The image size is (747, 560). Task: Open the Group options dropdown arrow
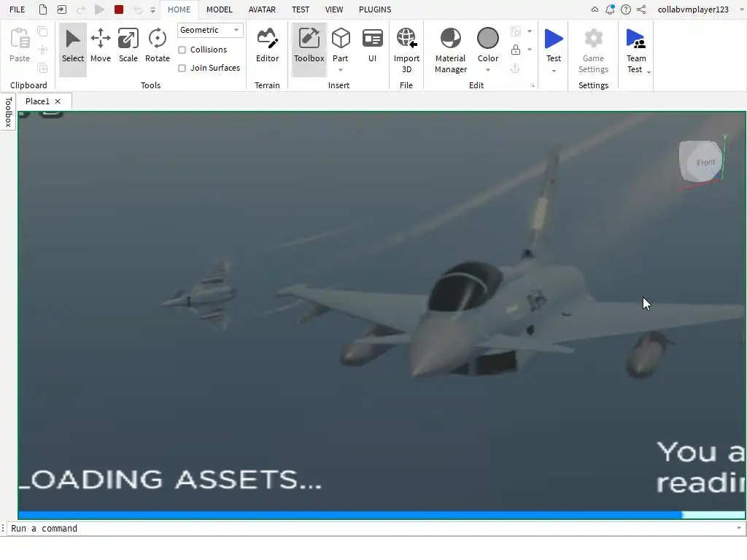[x=530, y=31]
